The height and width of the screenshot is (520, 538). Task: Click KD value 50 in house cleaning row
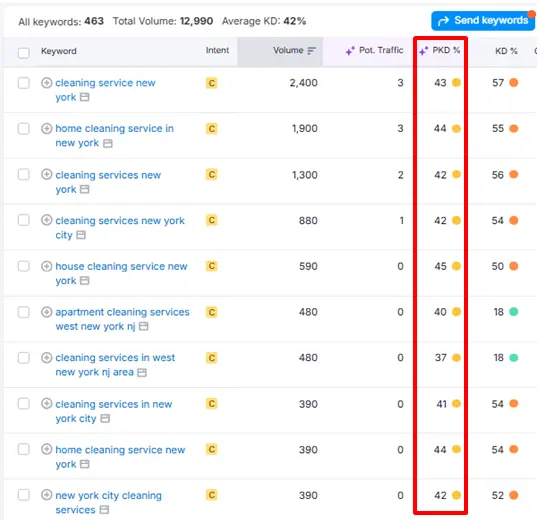(498, 266)
